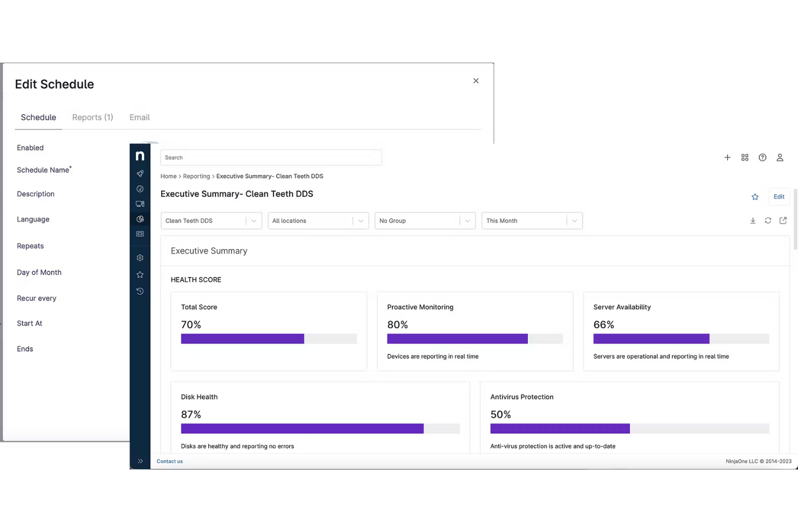Viewport: 798px width, 532px height.
Task: Open the administration gear sidebar icon
Action: click(140, 258)
